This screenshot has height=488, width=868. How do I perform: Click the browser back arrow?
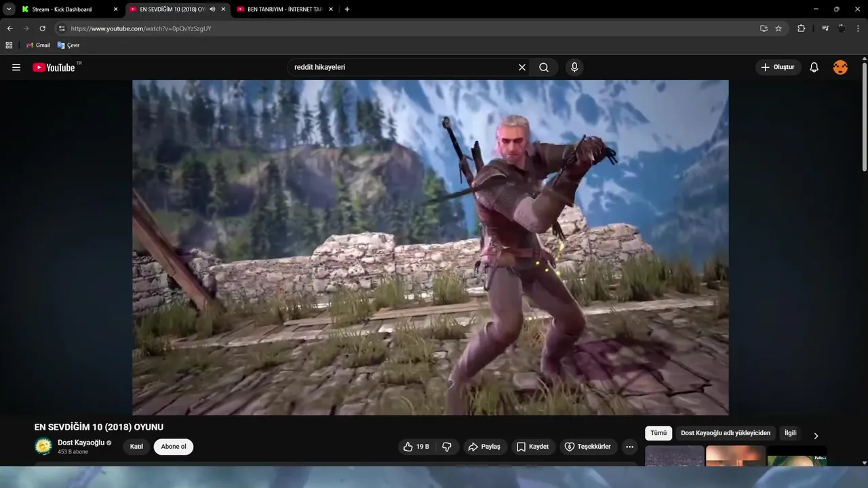(9, 28)
